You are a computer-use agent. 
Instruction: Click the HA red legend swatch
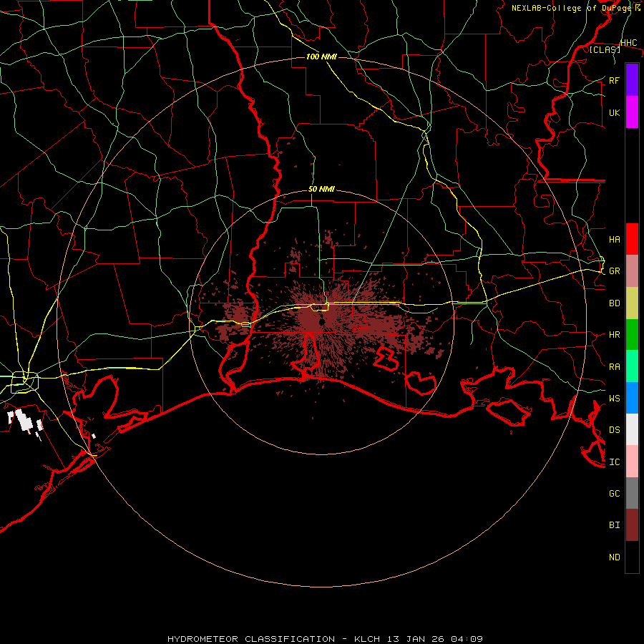[x=632, y=239]
